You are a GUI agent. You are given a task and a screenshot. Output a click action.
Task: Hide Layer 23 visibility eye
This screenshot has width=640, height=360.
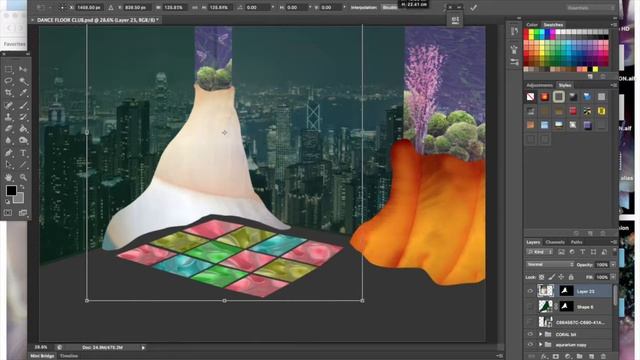click(530, 291)
